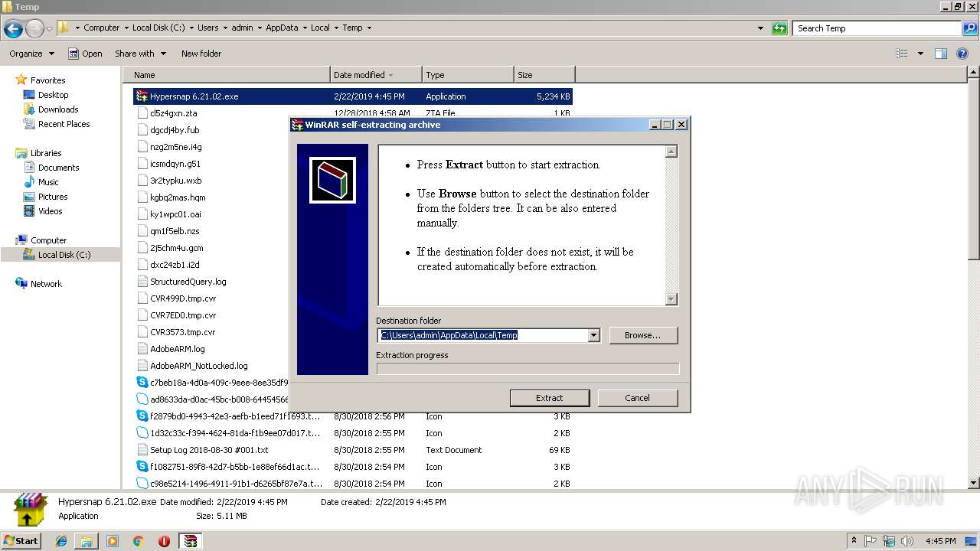Open Explorer help icon
The width and height of the screenshot is (980, 551).
coord(962,54)
